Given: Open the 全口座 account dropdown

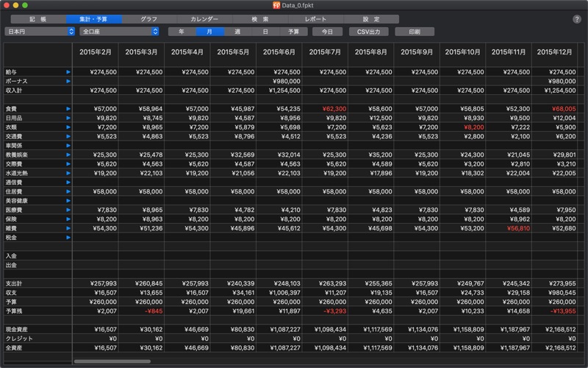Looking at the screenshot, I should 119,32.
